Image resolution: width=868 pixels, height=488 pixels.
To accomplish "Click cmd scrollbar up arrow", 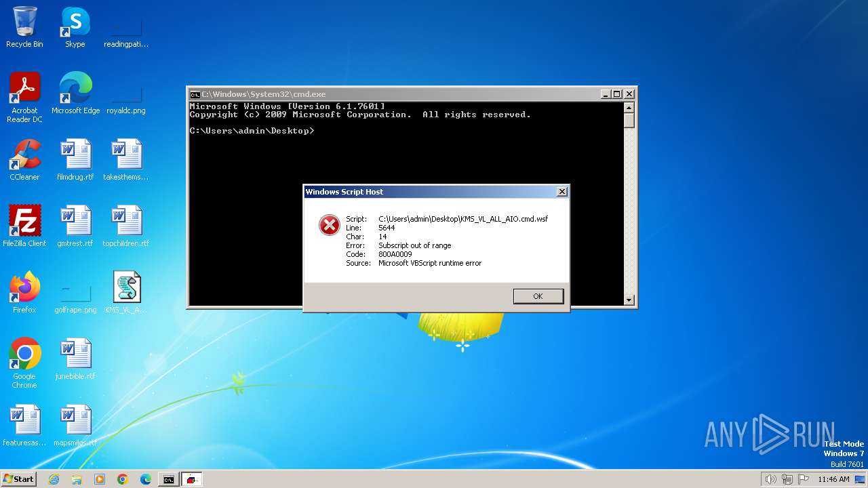I will [x=629, y=107].
